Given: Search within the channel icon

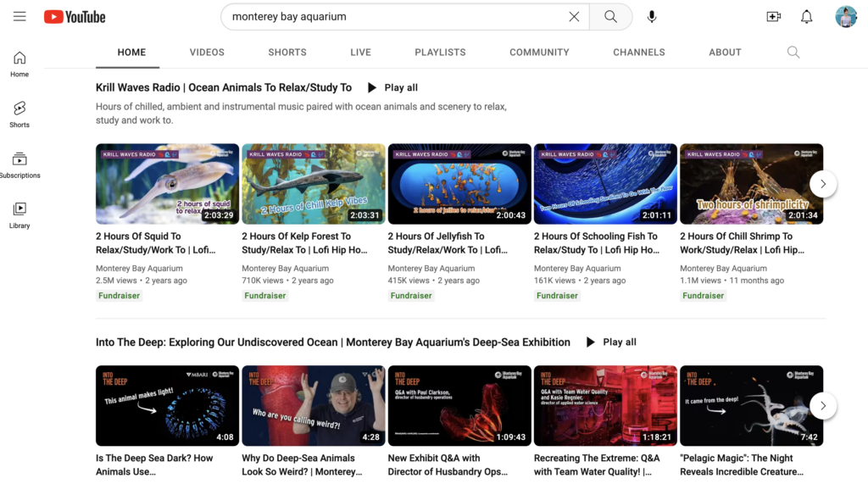Looking at the screenshot, I should pos(793,52).
